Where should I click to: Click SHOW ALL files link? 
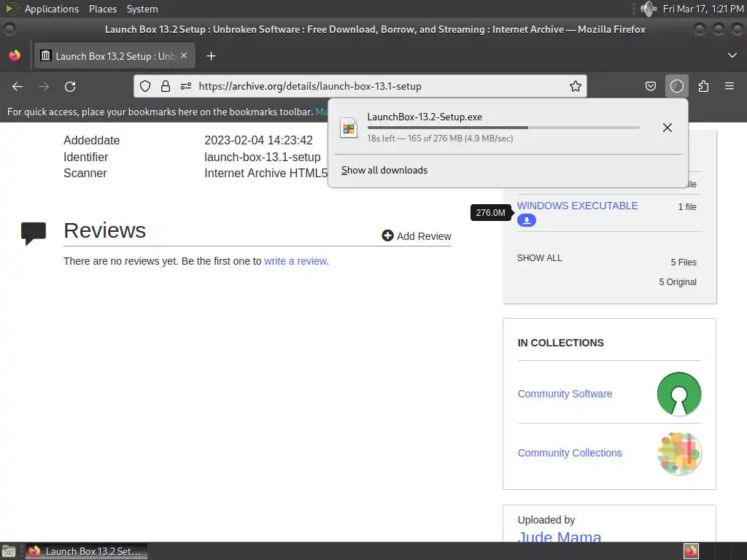coord(540,258)
